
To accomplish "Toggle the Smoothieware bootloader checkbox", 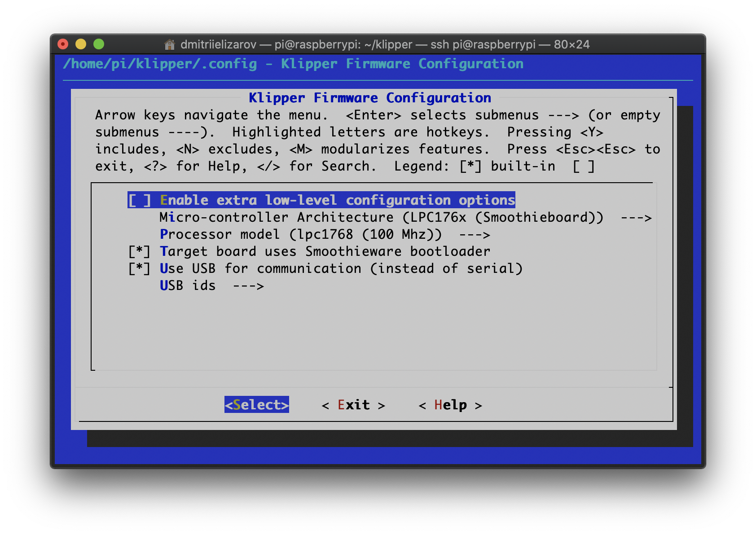I will 139,251.
